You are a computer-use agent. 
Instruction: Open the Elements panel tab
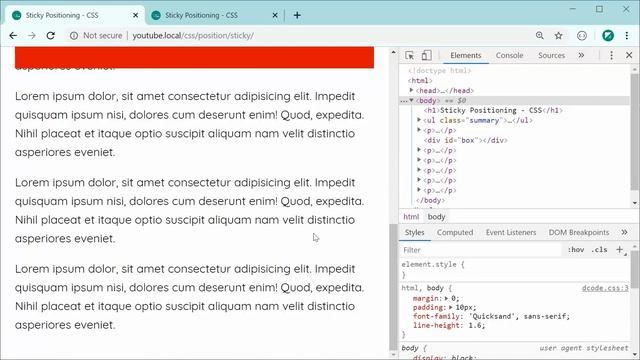coord(466,55)
